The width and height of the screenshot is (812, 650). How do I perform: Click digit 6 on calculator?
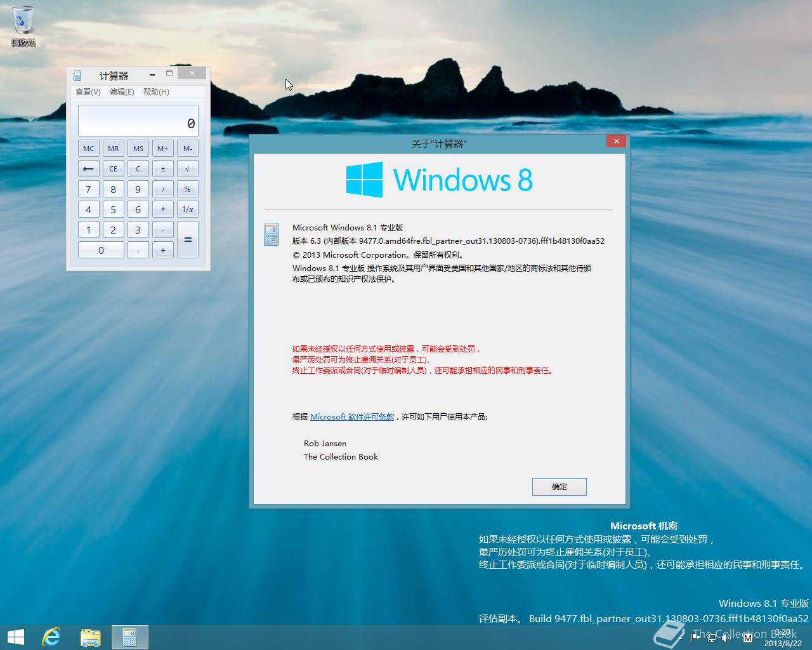click(138, 209)
